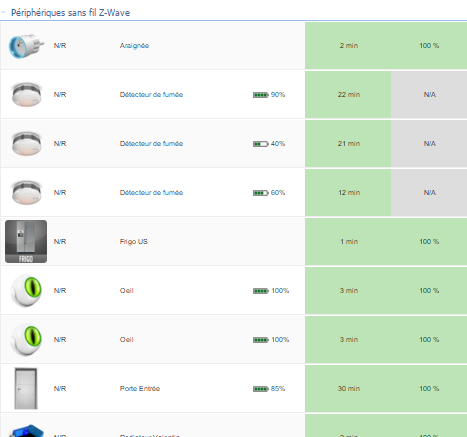467x437 pixels.
Task: Click the grey N/A cell beside 21 min
Action: click(429, 144)
